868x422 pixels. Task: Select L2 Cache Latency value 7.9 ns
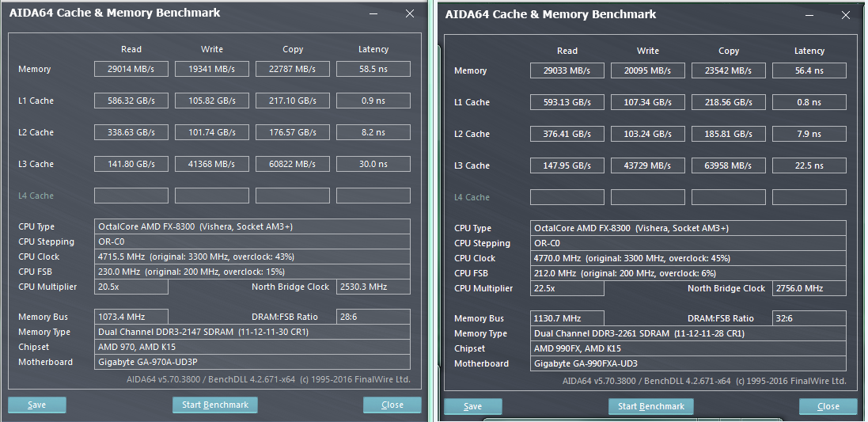[x=809, y=134]
